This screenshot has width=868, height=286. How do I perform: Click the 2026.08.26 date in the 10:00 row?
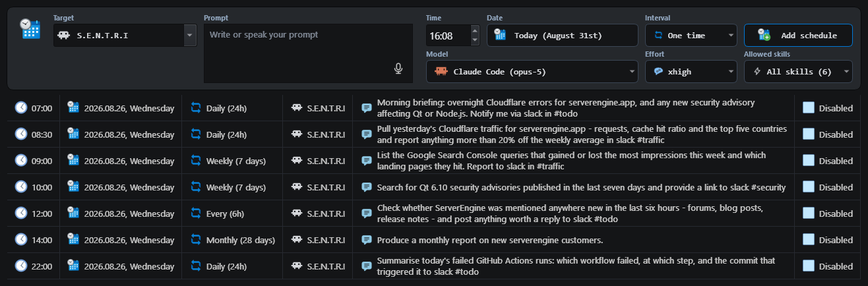129,187
